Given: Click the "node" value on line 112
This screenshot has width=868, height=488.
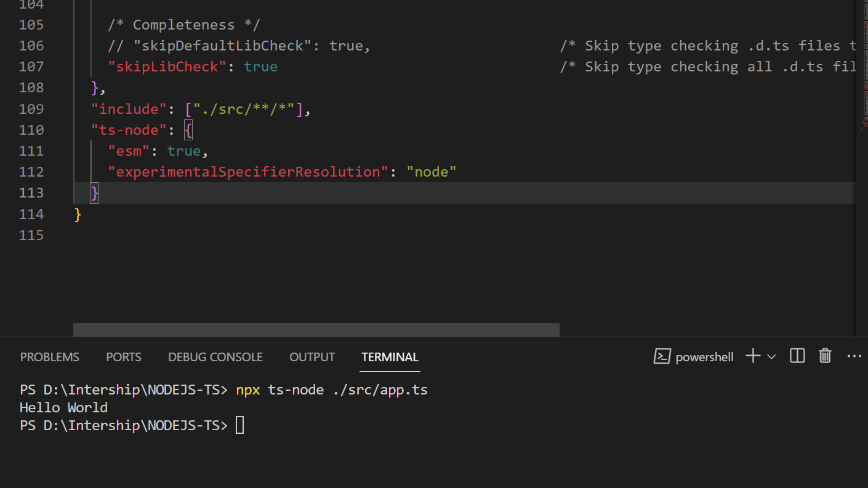Looking at the screenshot, I should point(432,172).
